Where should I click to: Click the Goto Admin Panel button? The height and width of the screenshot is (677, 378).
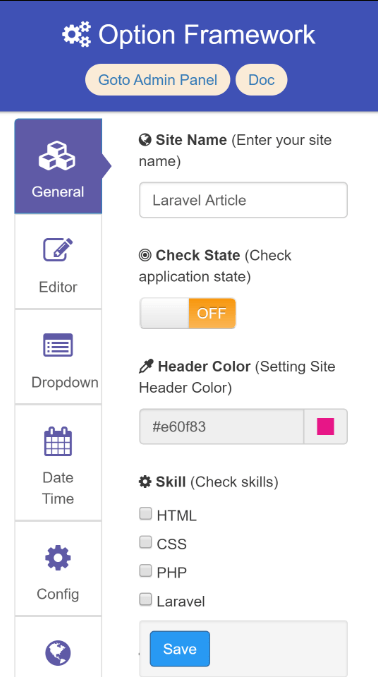[158, 80]
